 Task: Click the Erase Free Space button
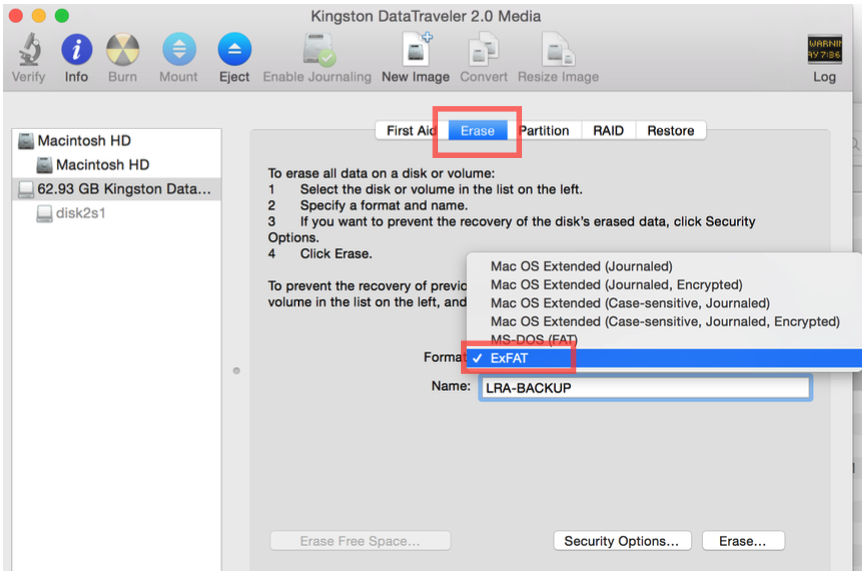pyautogui.click(x=360, y=541)
